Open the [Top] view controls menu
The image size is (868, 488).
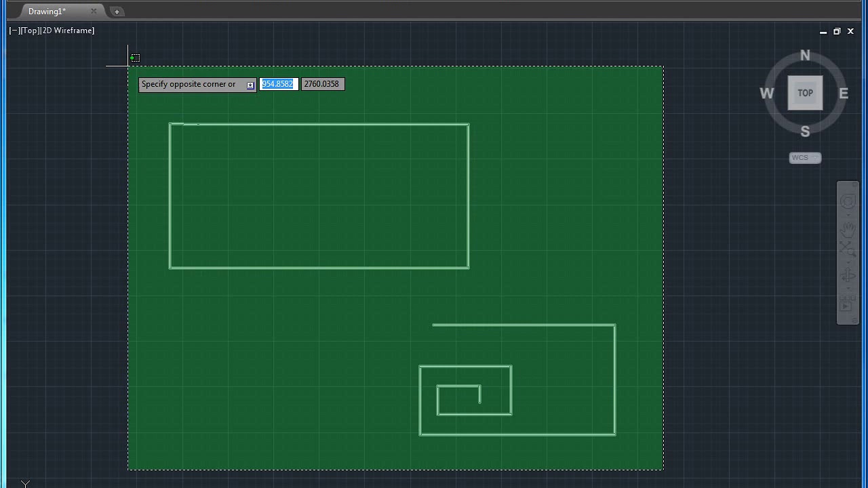[30, 30]
